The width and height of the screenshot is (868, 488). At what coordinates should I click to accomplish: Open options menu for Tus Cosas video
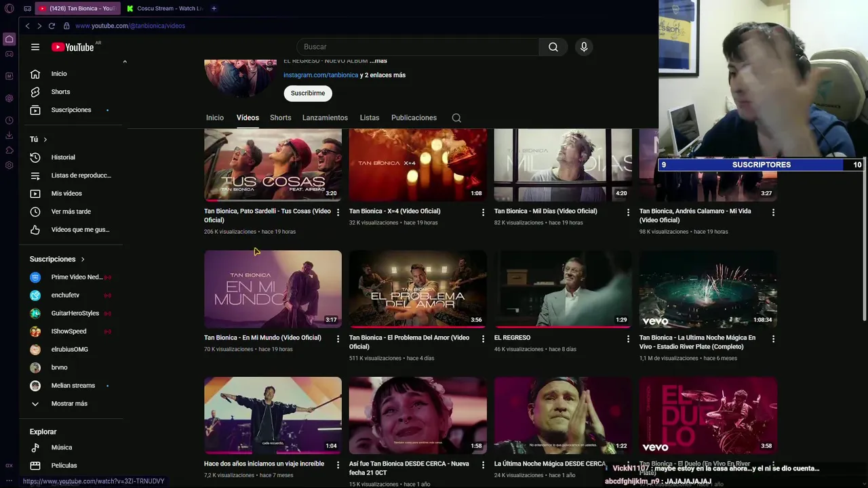coord(338,212)
